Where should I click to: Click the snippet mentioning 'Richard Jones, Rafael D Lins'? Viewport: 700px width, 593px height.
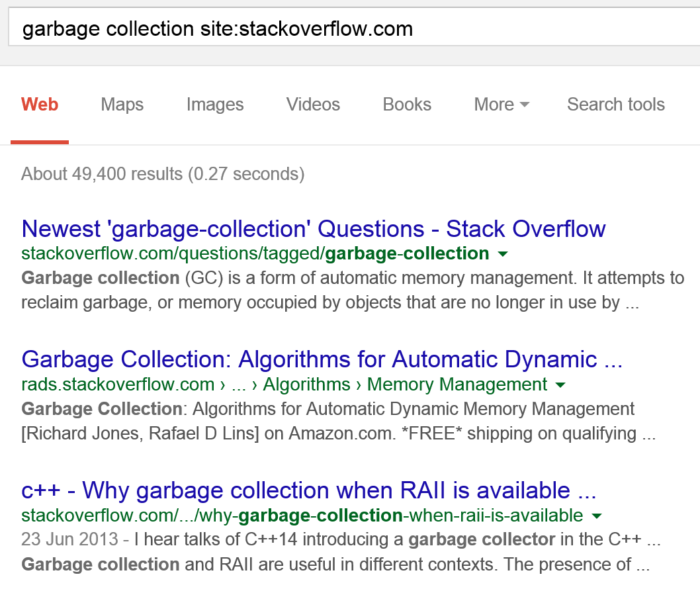tap(338, 421)
